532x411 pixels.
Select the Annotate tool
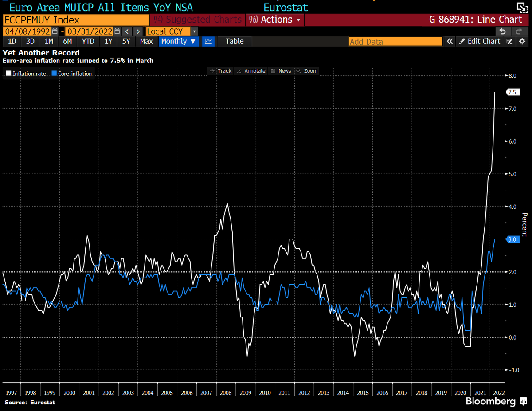click(251, 71)
